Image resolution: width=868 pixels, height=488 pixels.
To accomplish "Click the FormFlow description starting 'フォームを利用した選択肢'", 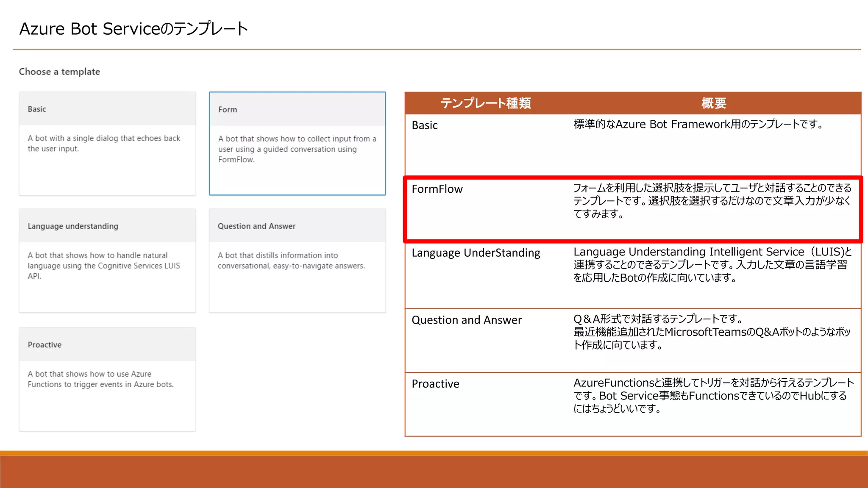I will [712, 201].
